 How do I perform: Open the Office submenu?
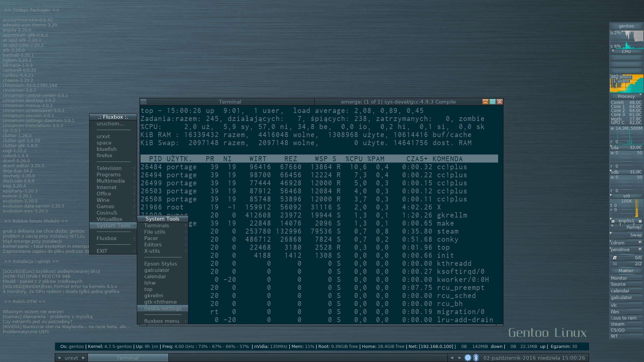[x=113, y=194]
